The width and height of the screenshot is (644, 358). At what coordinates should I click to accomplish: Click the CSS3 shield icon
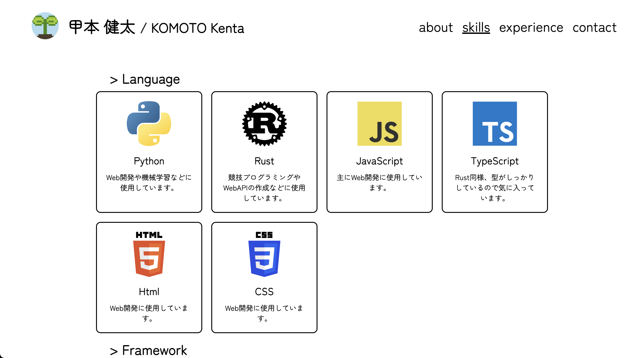click(x=264, y=254)
